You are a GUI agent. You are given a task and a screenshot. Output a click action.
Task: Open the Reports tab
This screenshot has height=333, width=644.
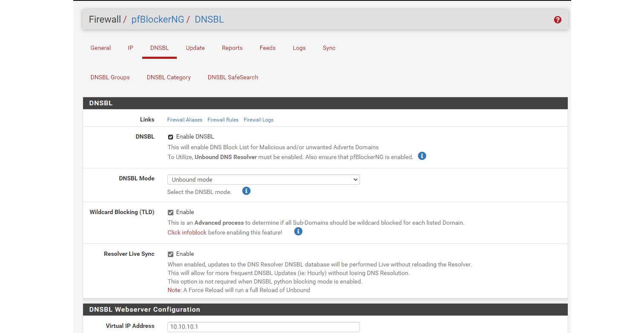pyautogui.click(x=232, y=48)
